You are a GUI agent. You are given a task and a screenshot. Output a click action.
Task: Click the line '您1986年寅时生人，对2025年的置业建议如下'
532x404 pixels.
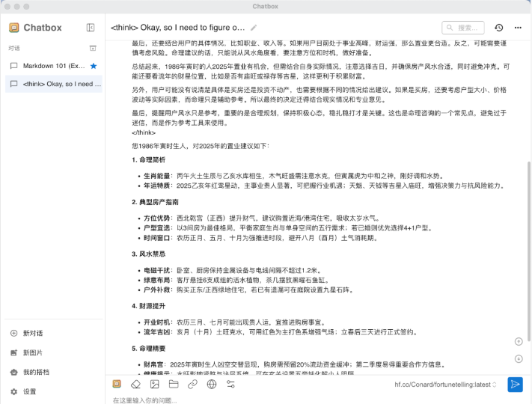pyautogui.click(x=200, y=146)
